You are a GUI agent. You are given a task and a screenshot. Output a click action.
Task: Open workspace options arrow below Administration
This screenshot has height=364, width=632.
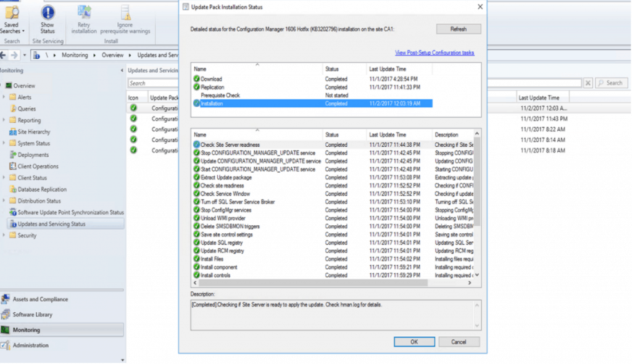tap(123, 360)
